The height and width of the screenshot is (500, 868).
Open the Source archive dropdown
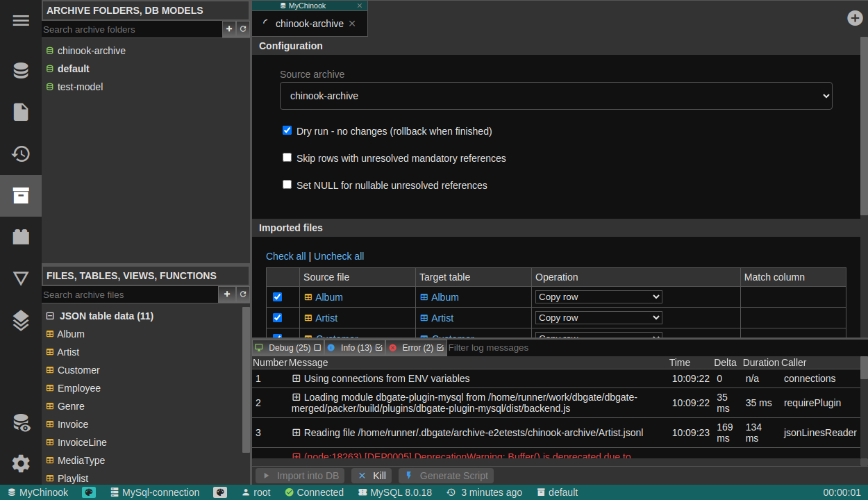tap(556, 96)
